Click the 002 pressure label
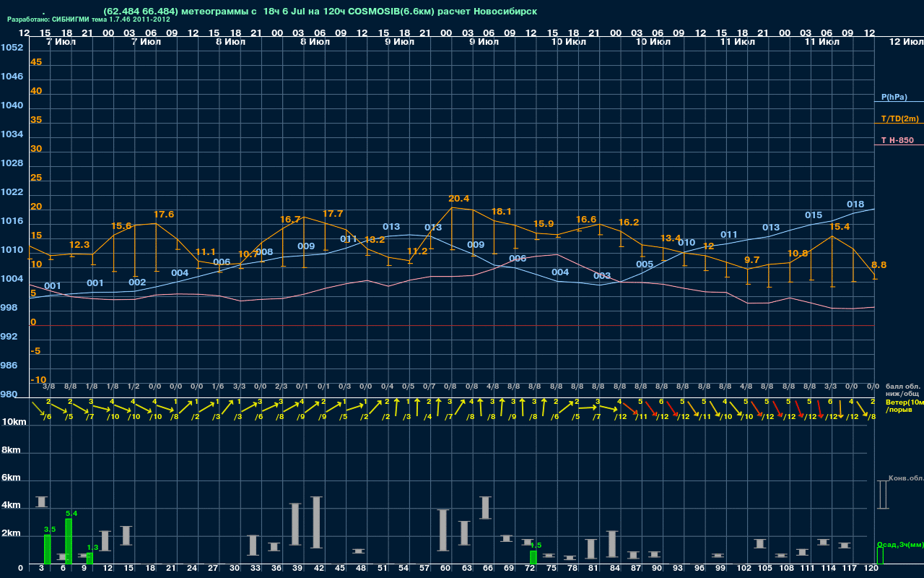The image size is (924, 578). 137,282
